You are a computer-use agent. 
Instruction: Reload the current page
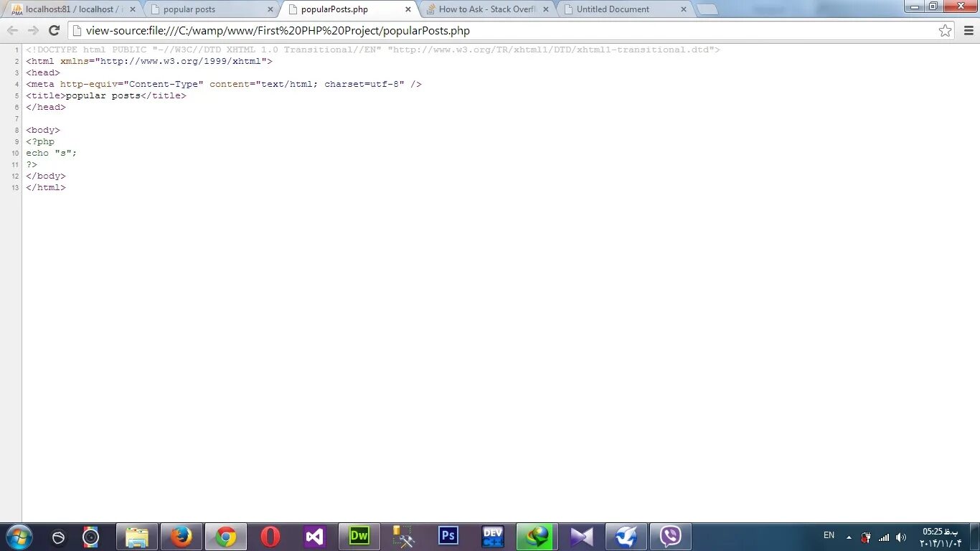click(54, 30)
